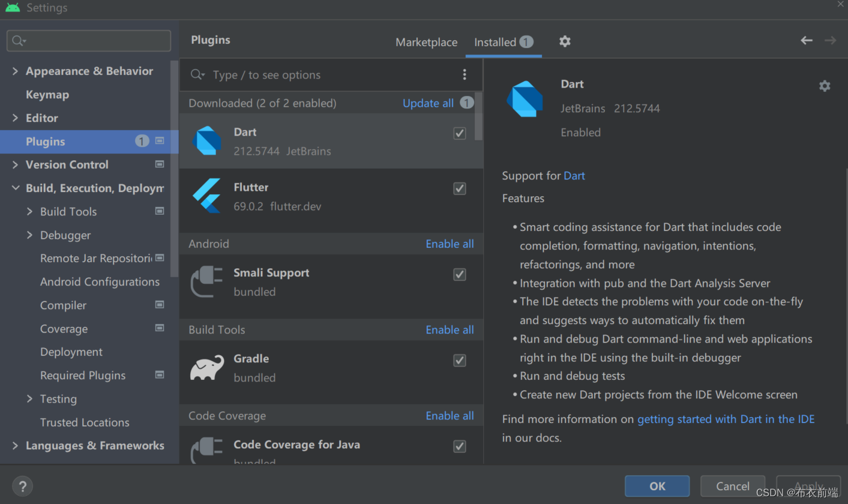Open getting started with Dart in the IDE link
This screenshot has width=848, height=504.
[x=726, y=419]
